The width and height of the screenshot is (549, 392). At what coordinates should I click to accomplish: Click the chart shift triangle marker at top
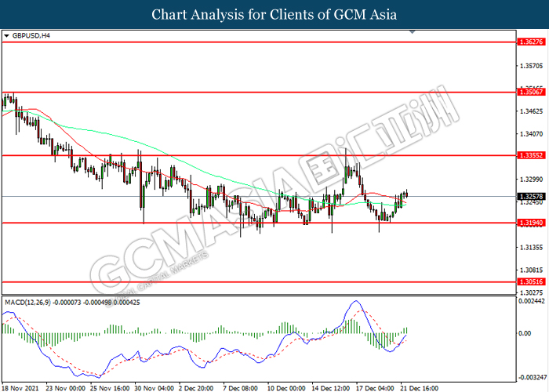pos(412,32)
